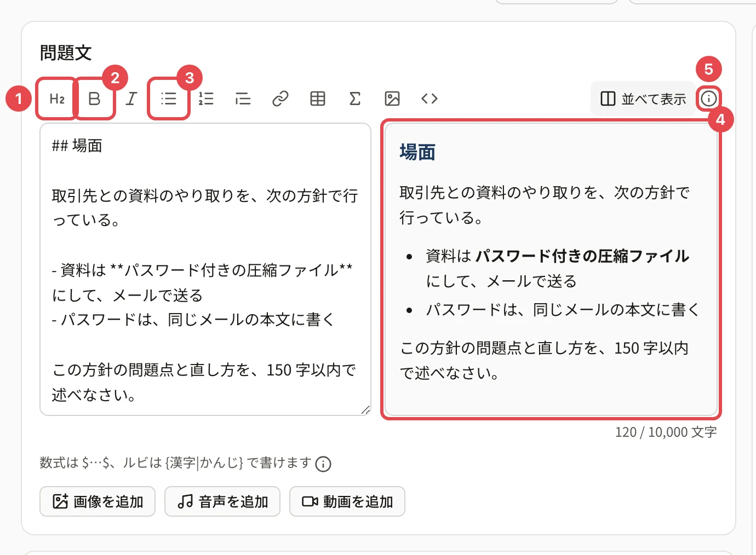The height and width of the screenshot is (555, 756).
Task: Click the 場面 heading in the preview
Action: coord(417,152)
